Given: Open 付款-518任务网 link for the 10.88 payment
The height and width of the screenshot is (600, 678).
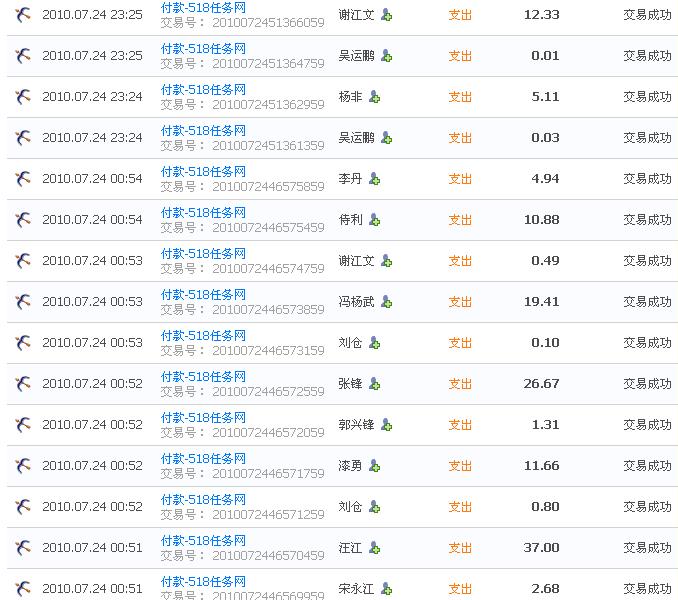Looking at the screenshot, I should [203, 213].
